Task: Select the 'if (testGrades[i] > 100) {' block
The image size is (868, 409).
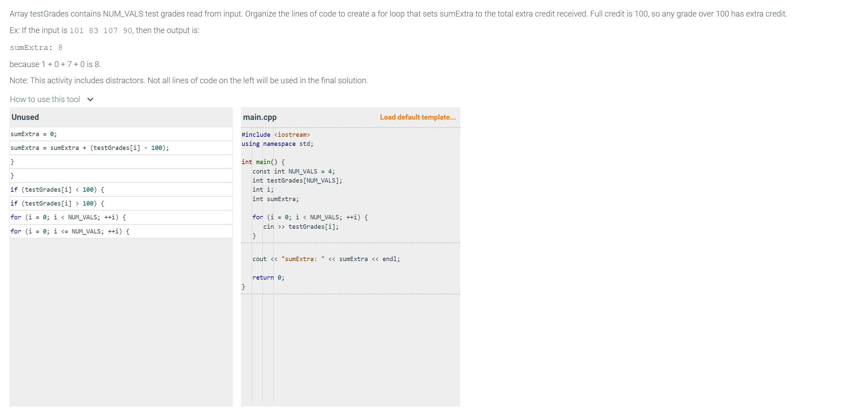Action: coord(121,203)
